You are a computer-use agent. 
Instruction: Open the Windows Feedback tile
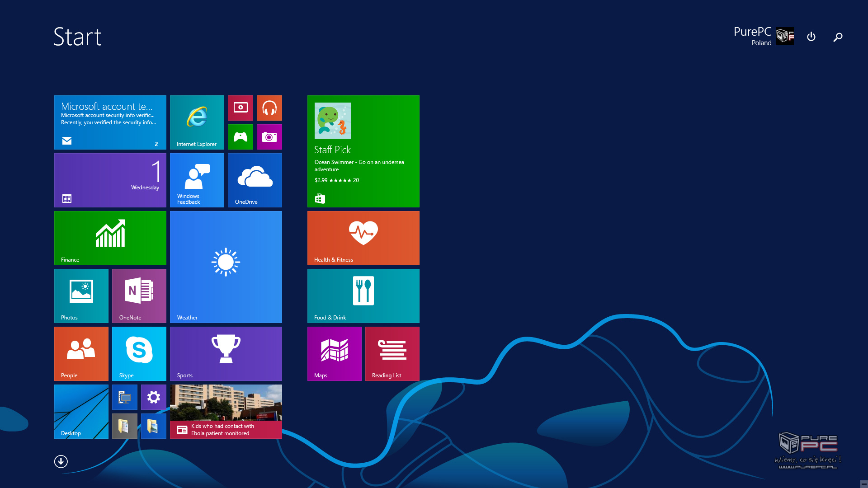tap(197, 180)
